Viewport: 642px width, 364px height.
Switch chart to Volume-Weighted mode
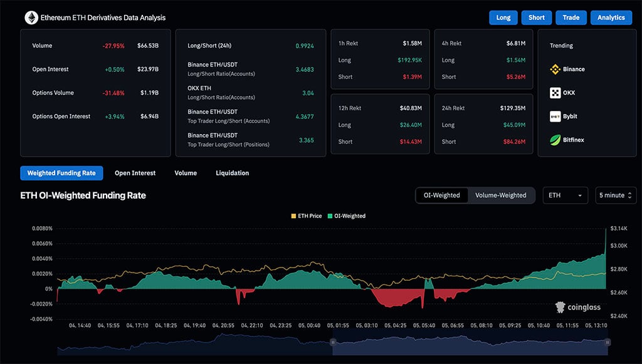(x=501, y=195)
